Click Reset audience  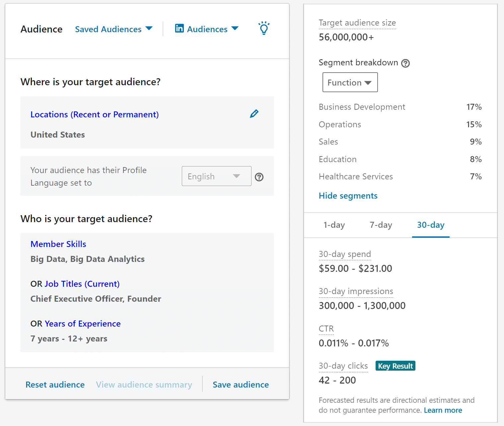[55, 385]
